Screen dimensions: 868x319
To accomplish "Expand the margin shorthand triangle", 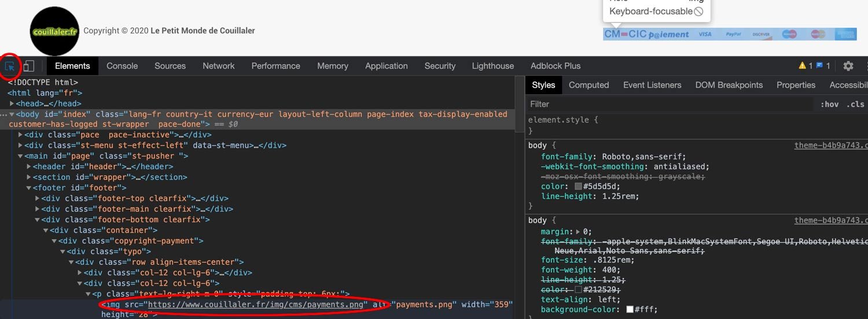I will pyautogui.click(x=578, y=232).
